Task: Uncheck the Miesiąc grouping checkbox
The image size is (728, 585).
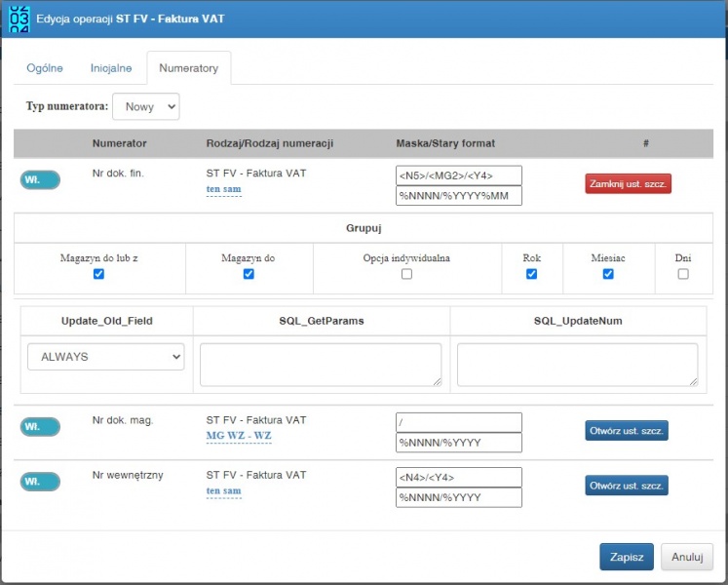Action: coord(608,274)
